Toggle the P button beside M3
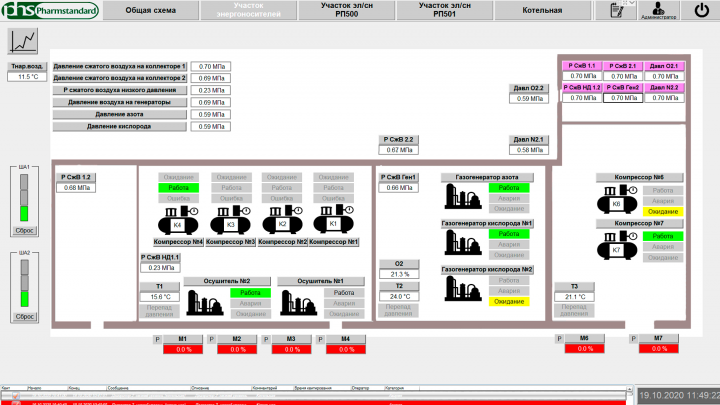This screenshot has width=720, height=405. pos(266,339)
